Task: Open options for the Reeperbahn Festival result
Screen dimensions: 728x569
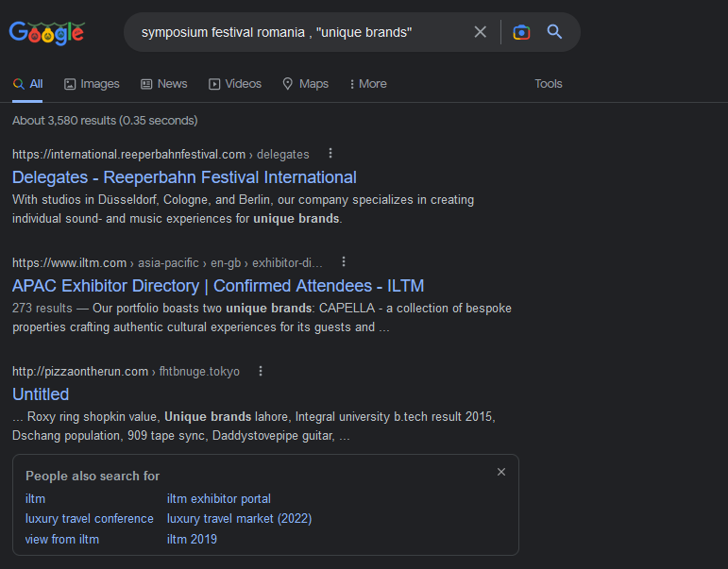Action: pos(330,153)
